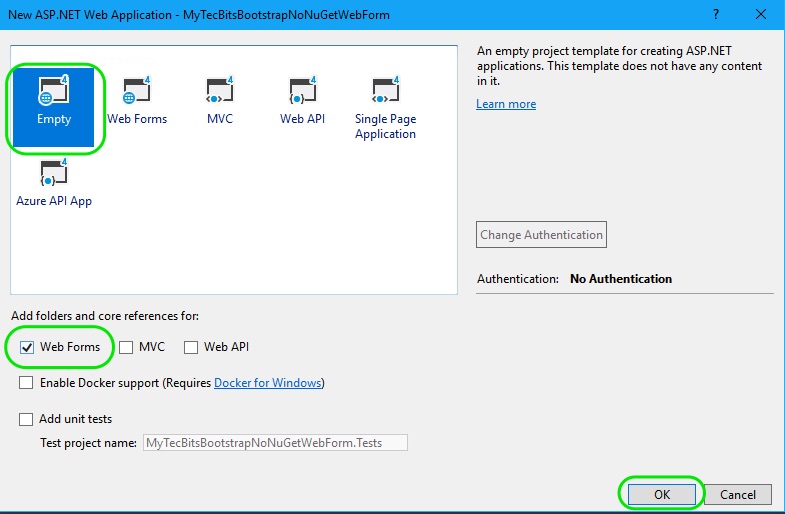Select the Azure API App template

[x=54, y=173]
